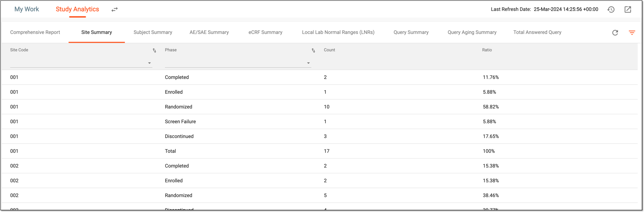Sort by Site Code column
644x212 pixels.
pyautogui.click(x=154, y=50)
